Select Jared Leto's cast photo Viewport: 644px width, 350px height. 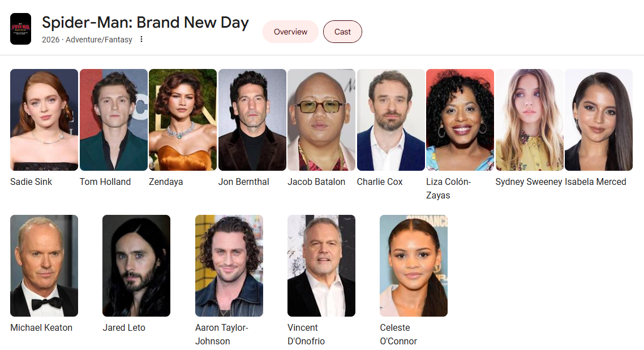136,266
